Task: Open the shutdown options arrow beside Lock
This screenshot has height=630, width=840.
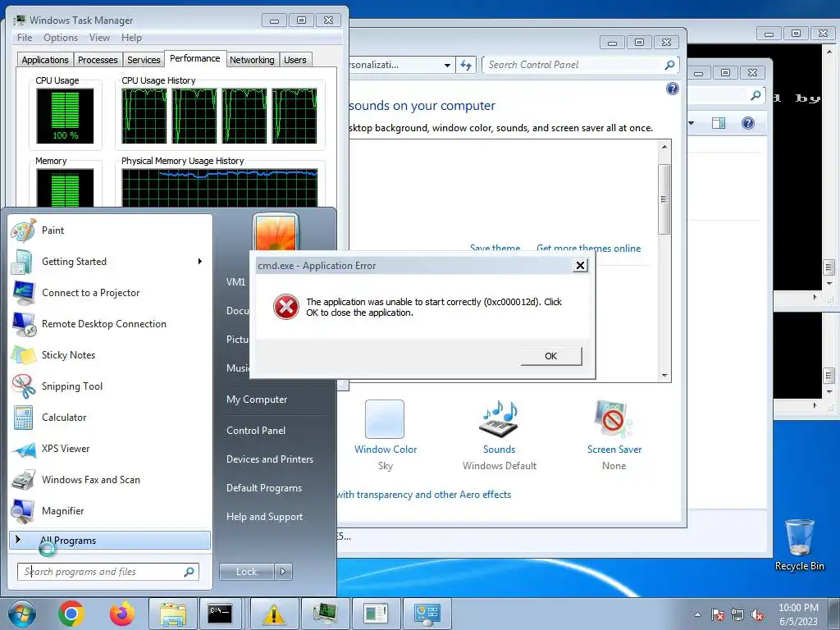Action: click(283, 572)
